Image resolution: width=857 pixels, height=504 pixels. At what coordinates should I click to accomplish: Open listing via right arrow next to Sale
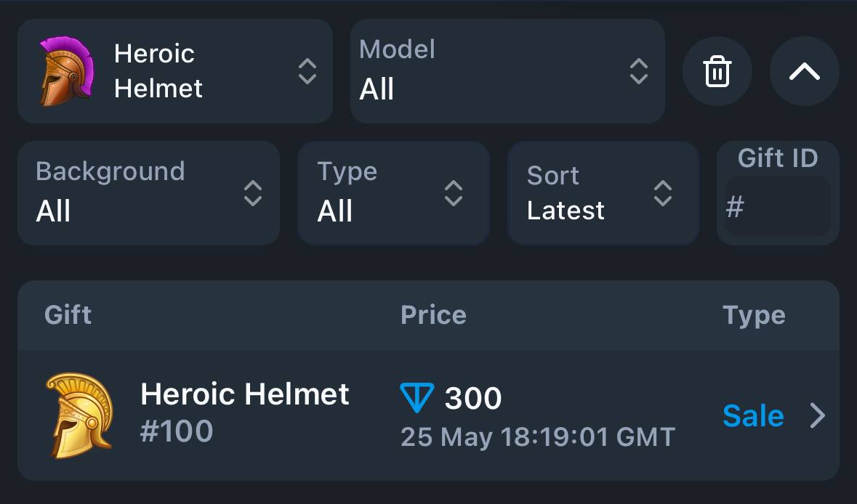point(818,415)
